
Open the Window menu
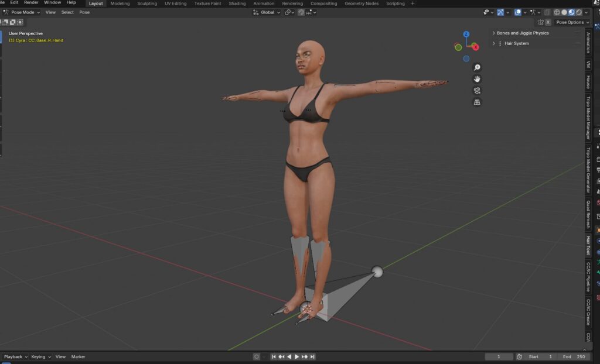point(52,3)
